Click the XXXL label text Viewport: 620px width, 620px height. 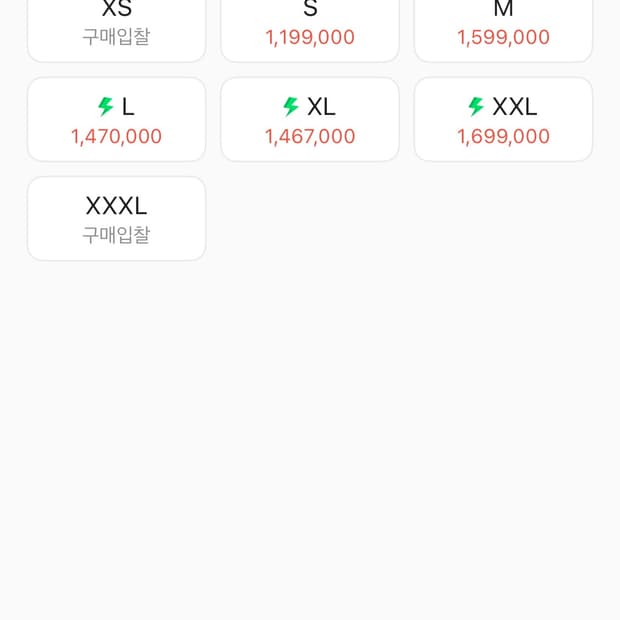click(x=116, y=206)
